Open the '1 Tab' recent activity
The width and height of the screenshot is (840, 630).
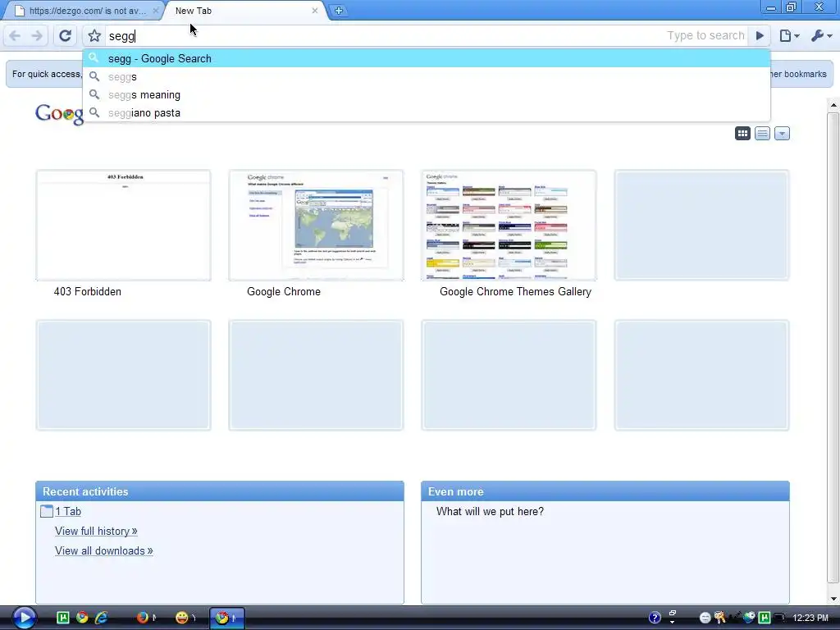68,512
